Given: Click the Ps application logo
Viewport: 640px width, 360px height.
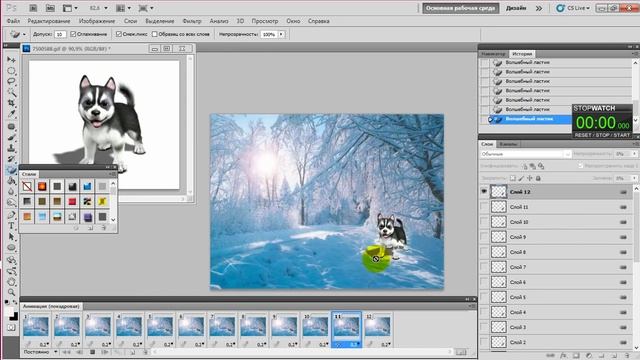Looking at the screenshot, I should point(11,8).
